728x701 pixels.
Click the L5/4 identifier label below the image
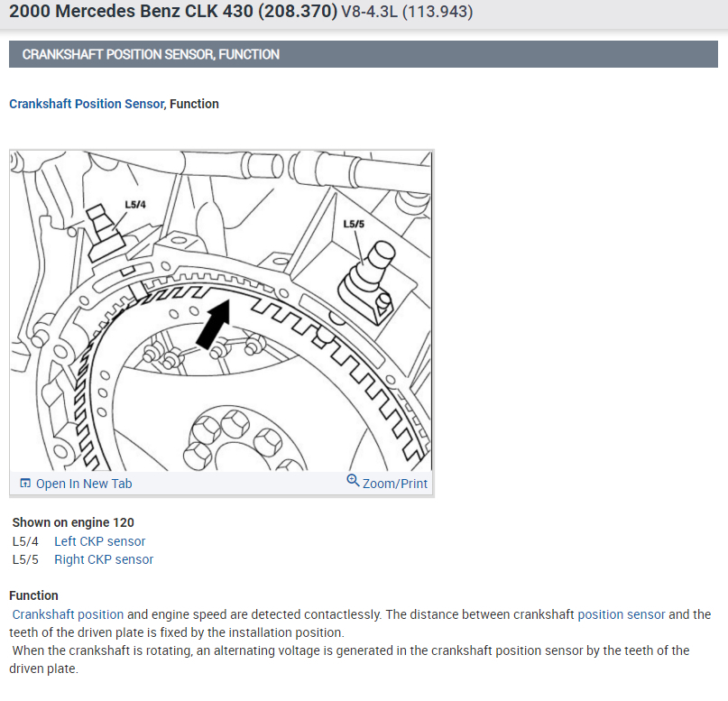(23, 541)
